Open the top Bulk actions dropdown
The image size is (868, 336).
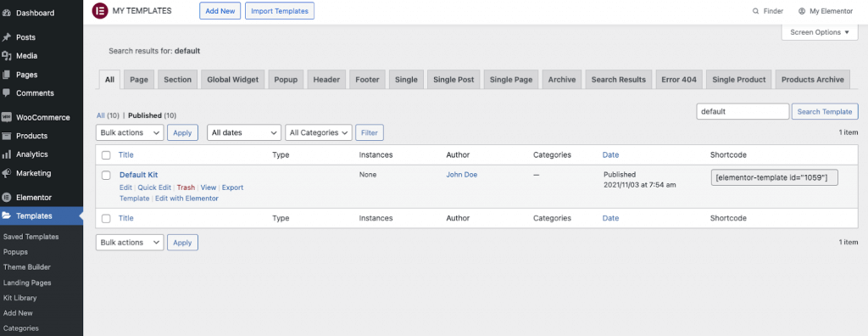[130, 132]
